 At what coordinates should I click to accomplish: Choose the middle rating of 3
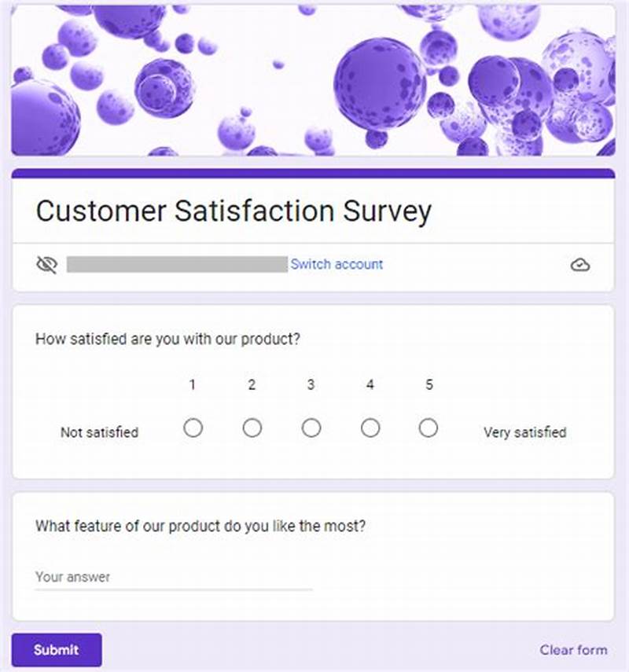(x=311, y=428)
